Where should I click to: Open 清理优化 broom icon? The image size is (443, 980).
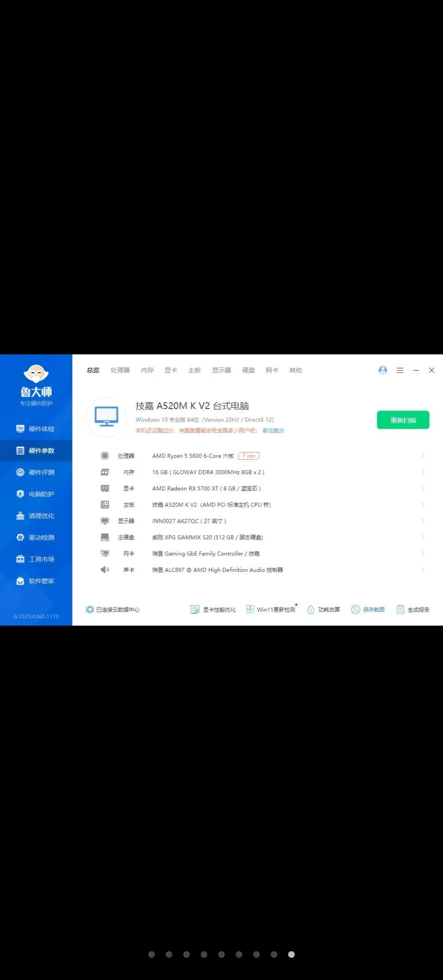20,516
